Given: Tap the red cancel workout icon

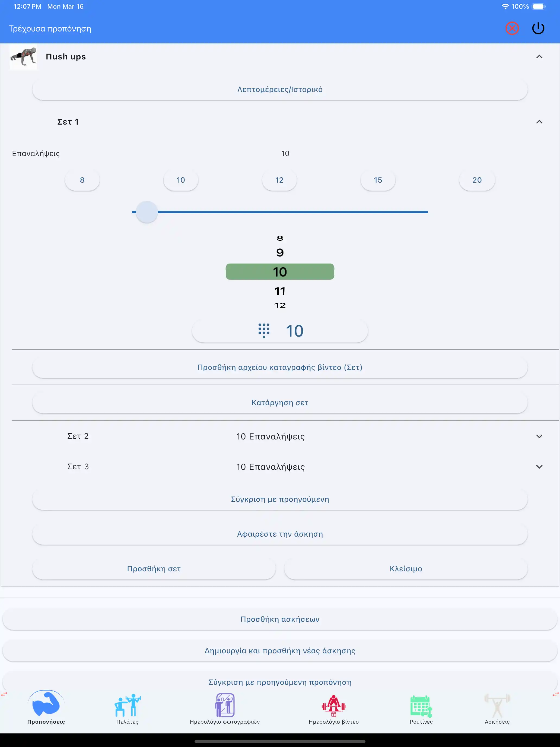Looking at the screenshot, I should (x=512, y=29).
